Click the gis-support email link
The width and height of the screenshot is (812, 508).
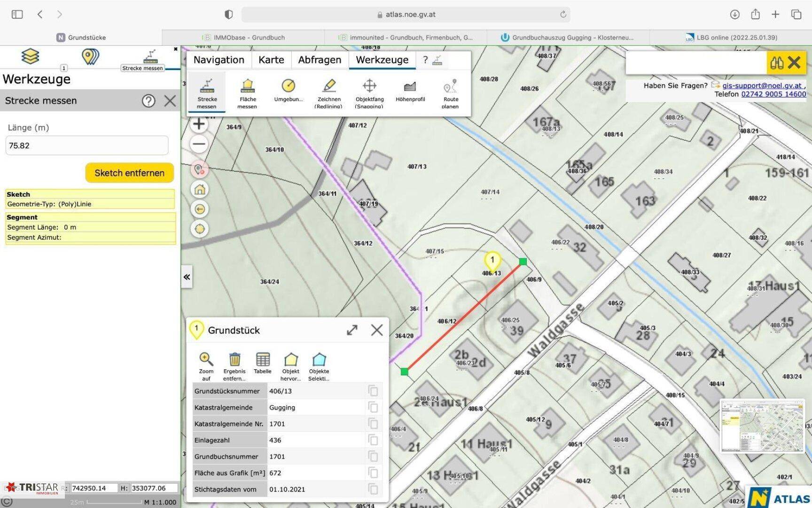(x=763, y=86)
